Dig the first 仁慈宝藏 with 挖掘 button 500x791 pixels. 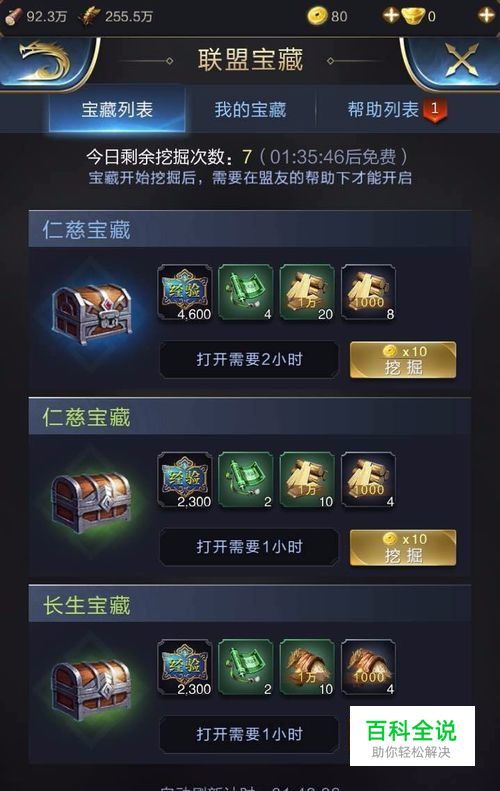(x=403, y=360)
